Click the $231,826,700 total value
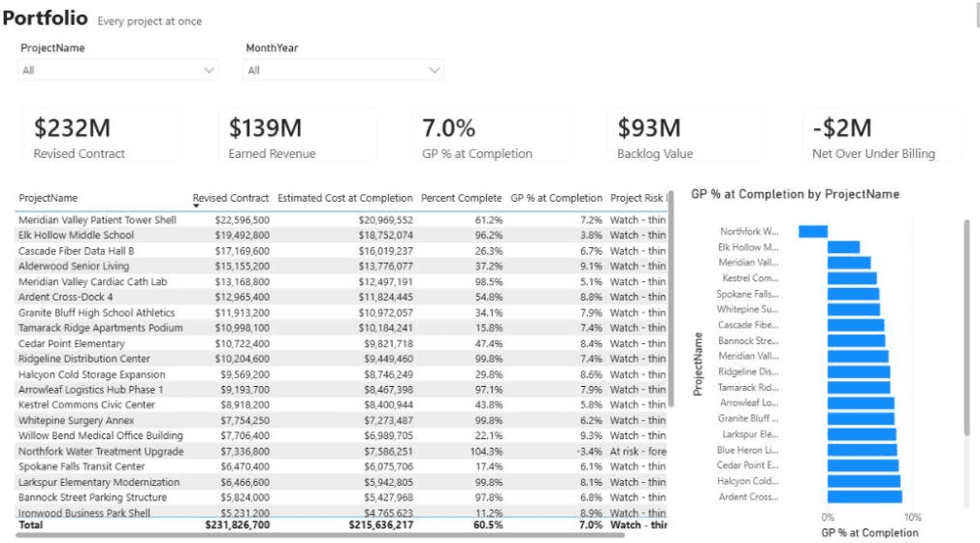The height and width of the screenshot is (543, 980). coord(238,525)
